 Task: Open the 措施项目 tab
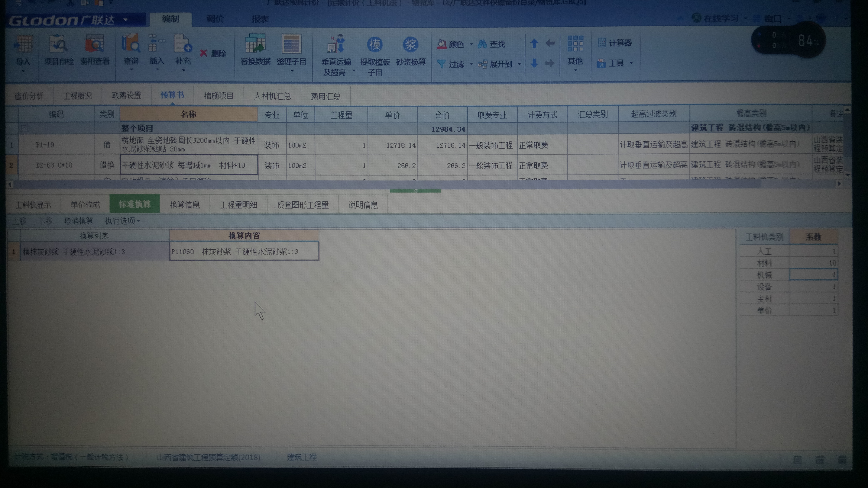pos(219,96)
